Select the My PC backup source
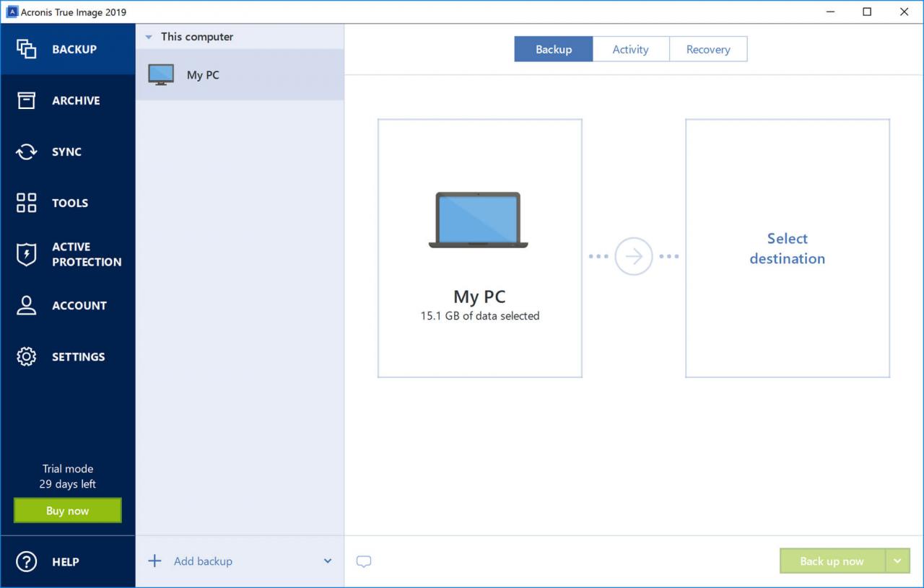924x588 pixels. tap(479, 248)
